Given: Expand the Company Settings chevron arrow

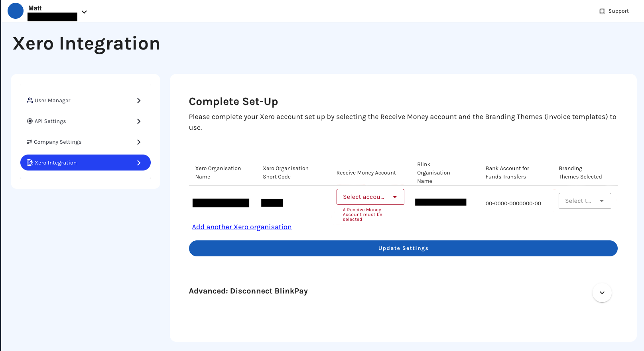Looking at the screenshot, I should [139, 142].
